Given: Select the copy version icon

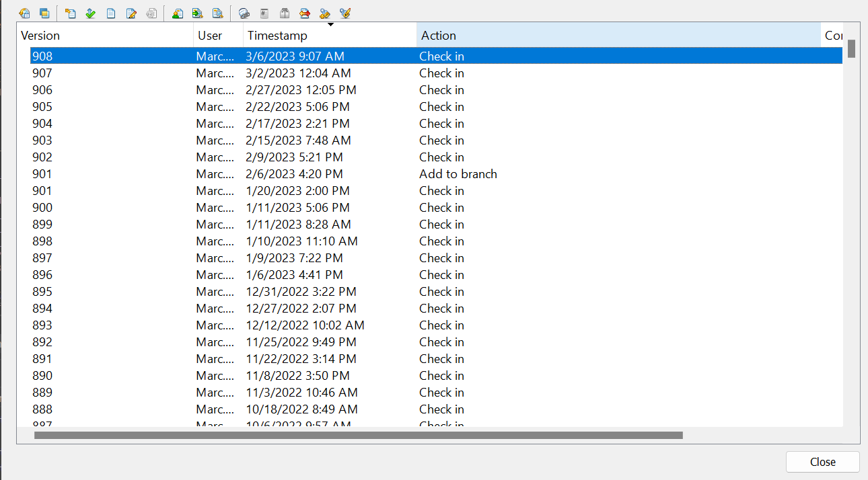Looking at the screenshot, I should click(44, 13).
